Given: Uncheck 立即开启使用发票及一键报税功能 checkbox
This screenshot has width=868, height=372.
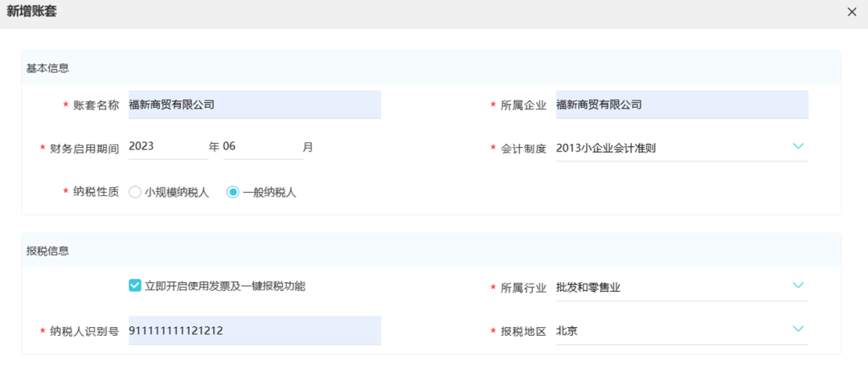Looking at the screenshot, I should 135,285.
